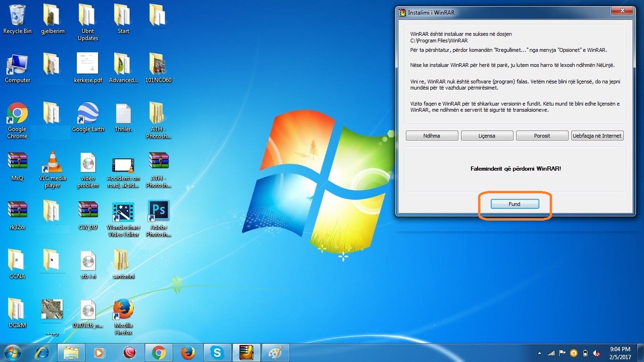The height and width of the screenshot is (362, 644).
Task: Select Wondershare Video Editor shortcut
Action: click(x=123, y=219)
